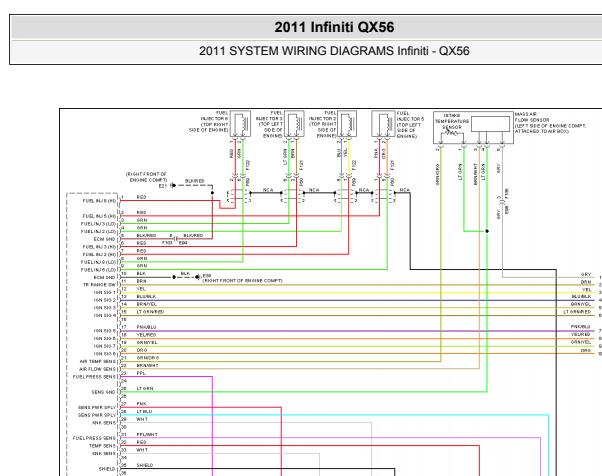Click the "2011 SYSTEM WIRING DIAGRAMS Infiniti - QX56" subtitle
This screenshot has height=476, width=602.
click(x=334, y=51)
